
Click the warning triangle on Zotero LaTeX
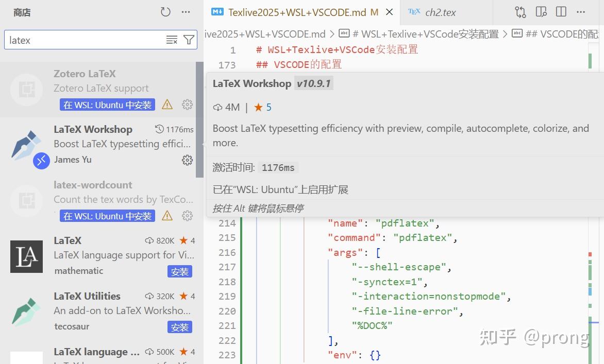coord(167,105)
